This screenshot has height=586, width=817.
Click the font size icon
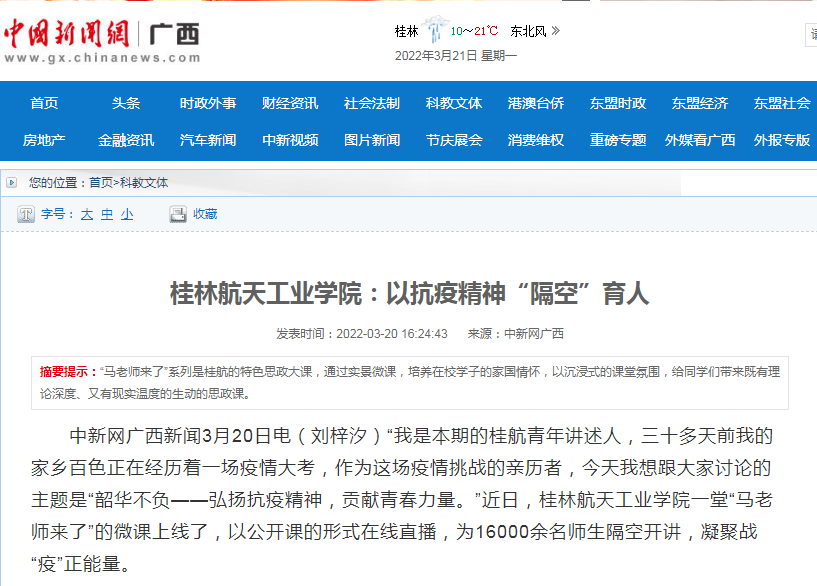pyautogui.click(x=26, y=214)
